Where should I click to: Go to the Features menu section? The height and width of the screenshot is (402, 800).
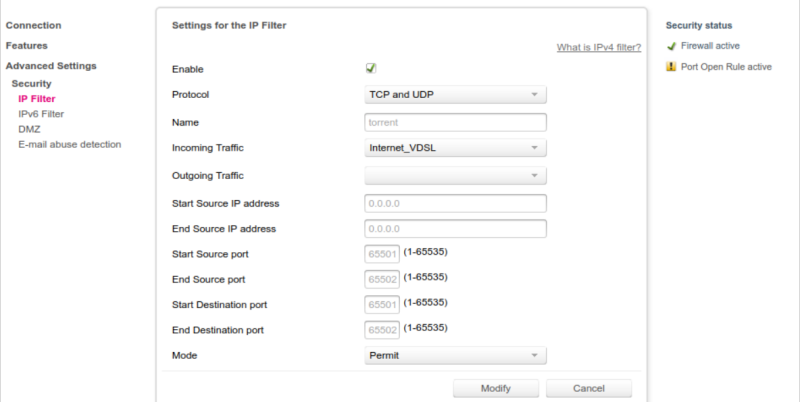tap(27, 45)
